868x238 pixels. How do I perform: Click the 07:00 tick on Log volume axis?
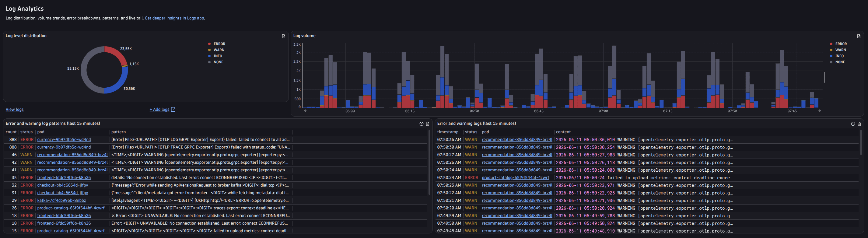603,111
